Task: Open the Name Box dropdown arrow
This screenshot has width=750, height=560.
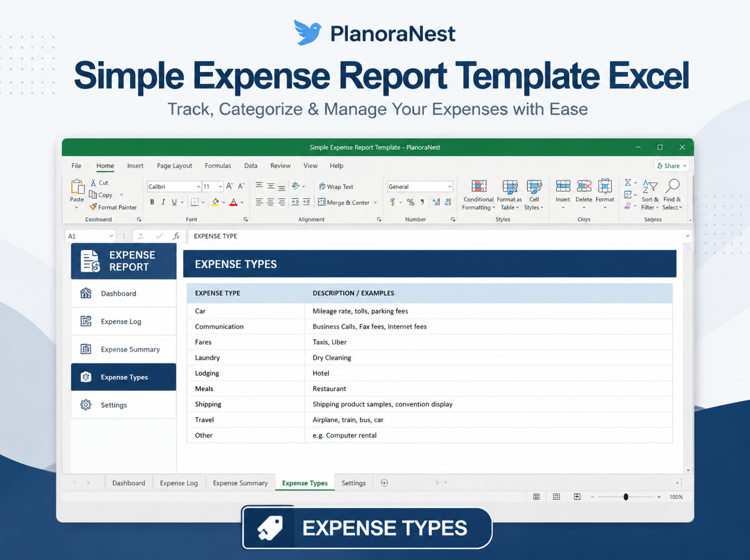Action: click(x=111, y=236)
